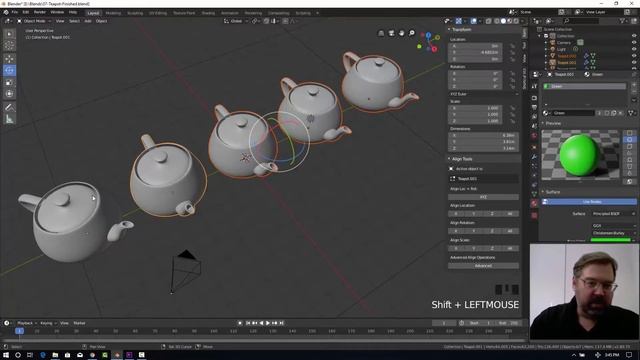
Task: Click the zoom view magnifier icon
Action: pyautogui.click(x=412, y=33)
